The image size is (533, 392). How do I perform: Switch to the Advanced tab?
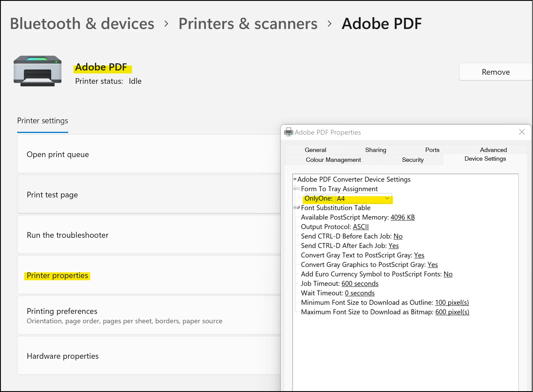pos(493,150)
